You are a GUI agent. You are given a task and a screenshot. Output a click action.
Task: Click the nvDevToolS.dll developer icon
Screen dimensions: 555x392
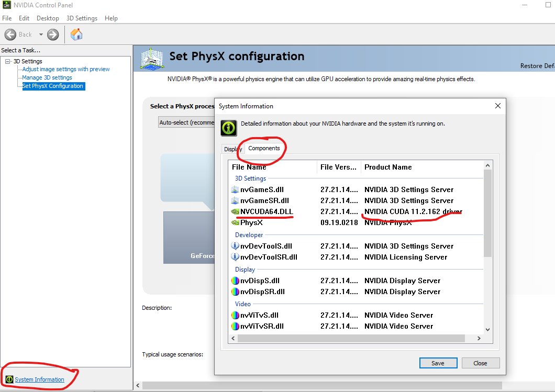point(234,246)
